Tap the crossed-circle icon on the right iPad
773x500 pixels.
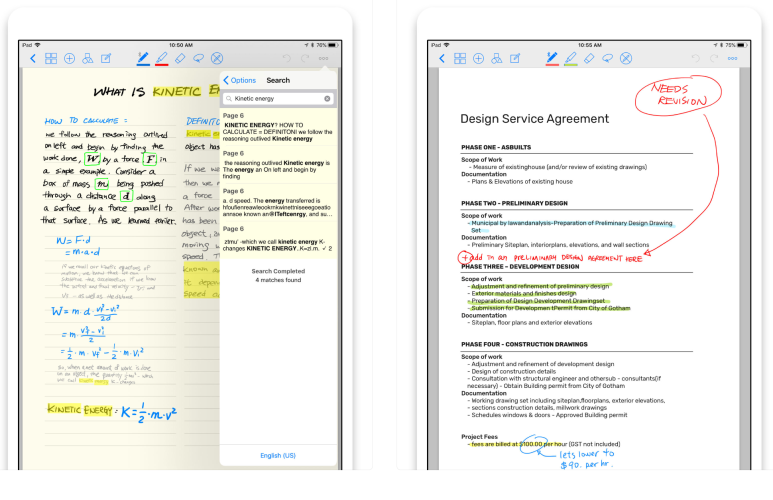pos(626,59)
